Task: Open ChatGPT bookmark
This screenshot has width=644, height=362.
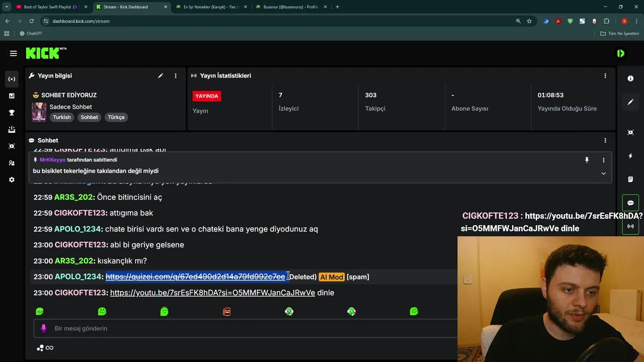Action: pos(31,34)
